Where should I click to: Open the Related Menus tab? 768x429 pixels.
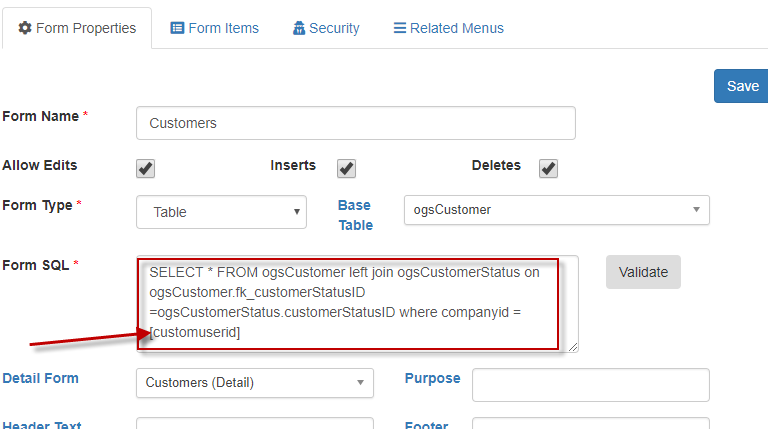pyautogui.click(x=448, y=28)
